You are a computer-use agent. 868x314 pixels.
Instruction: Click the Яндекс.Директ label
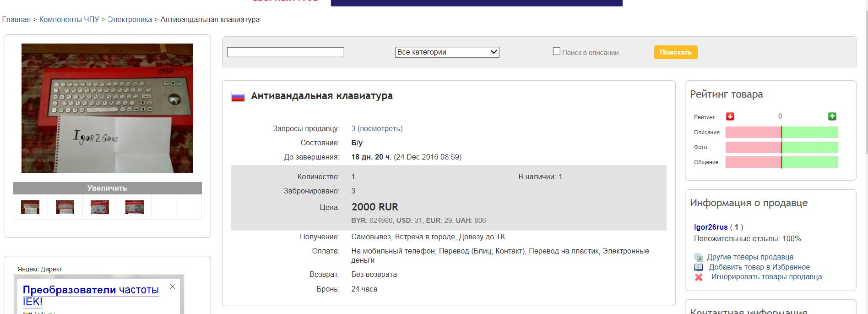click(39, 269)
